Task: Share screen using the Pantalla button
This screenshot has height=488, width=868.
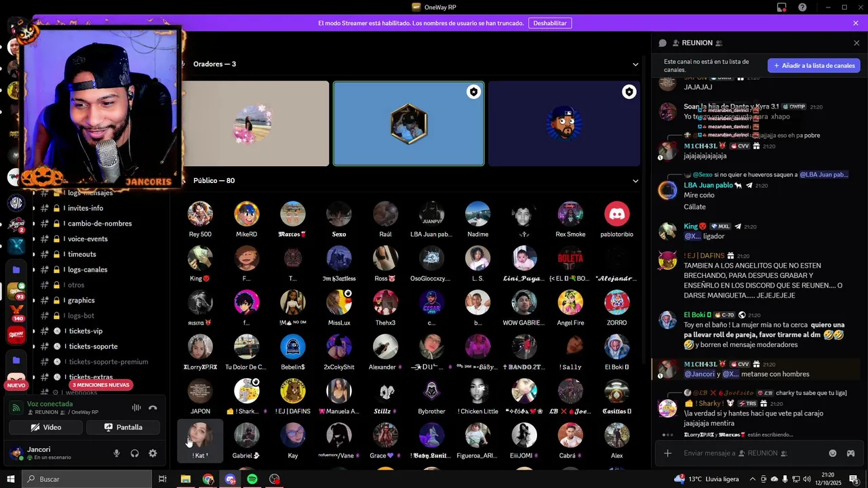Action: [123, 428]
